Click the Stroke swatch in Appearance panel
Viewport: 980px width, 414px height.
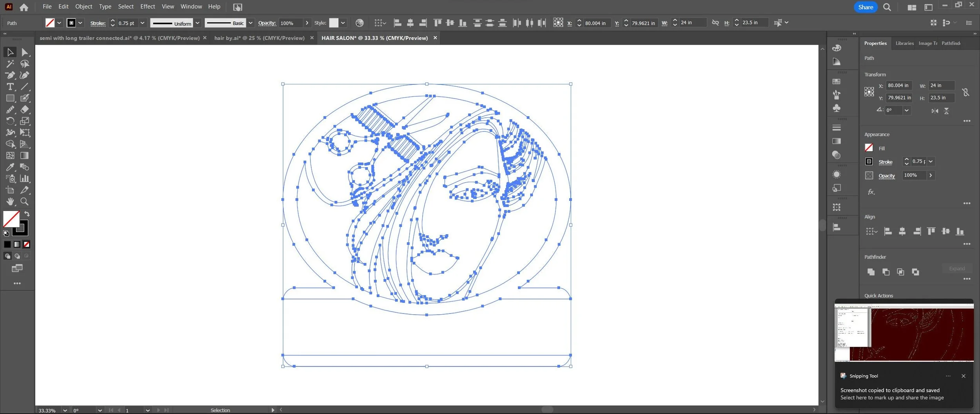(869, 161)
